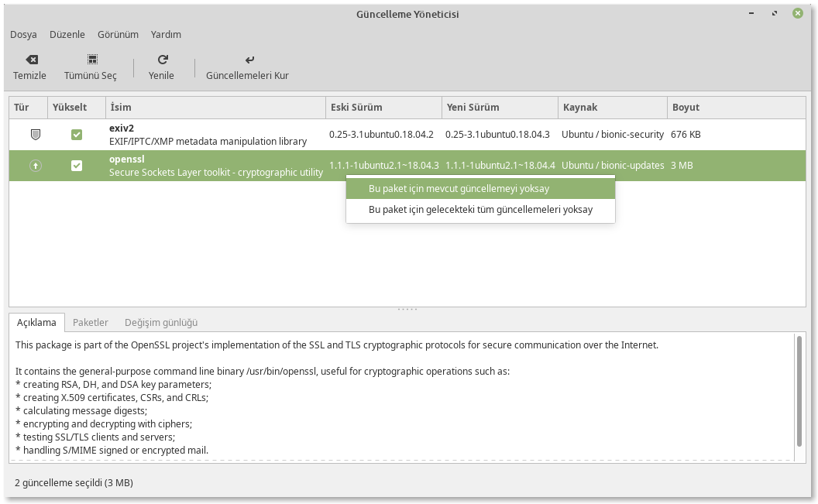Click the 'Ubuntu / bionic-security' source cell
818x504 pixels.
pos(613,135)
